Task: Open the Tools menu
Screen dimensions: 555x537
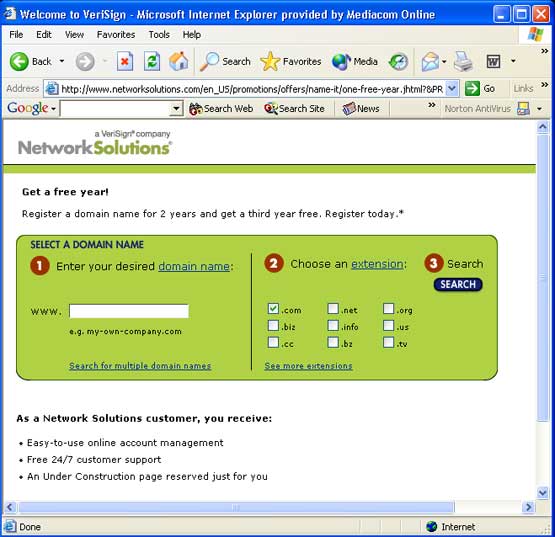Action: click(159, 35)
